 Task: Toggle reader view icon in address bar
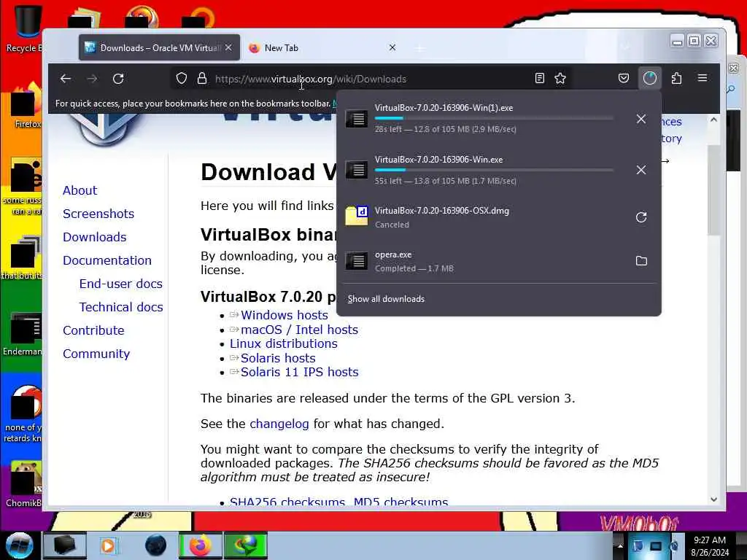[x=539, y=79]
